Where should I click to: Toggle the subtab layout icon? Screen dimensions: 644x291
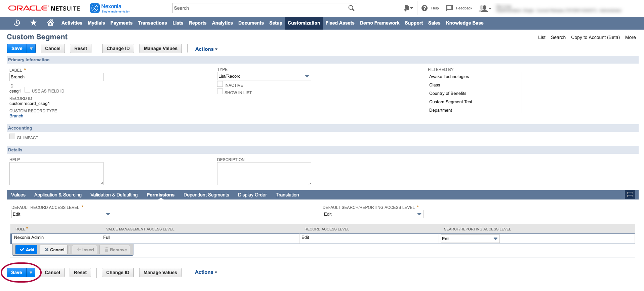coord(630,195)
